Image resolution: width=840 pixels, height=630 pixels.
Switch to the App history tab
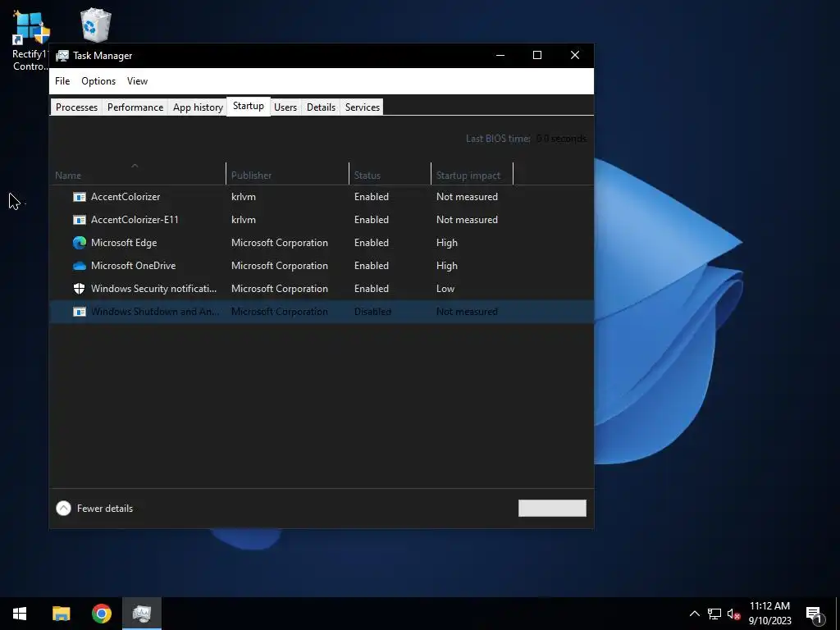click(x=198, y=107)
